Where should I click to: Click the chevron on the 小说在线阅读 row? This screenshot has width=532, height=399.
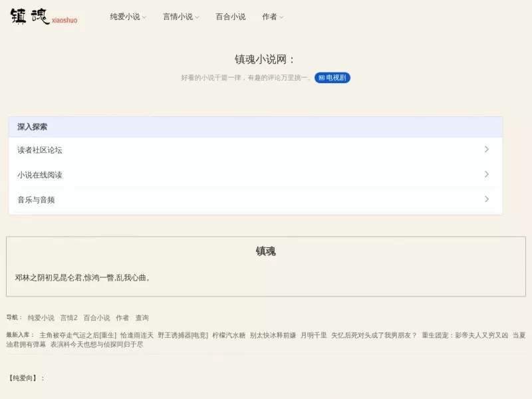pos(487,174)
